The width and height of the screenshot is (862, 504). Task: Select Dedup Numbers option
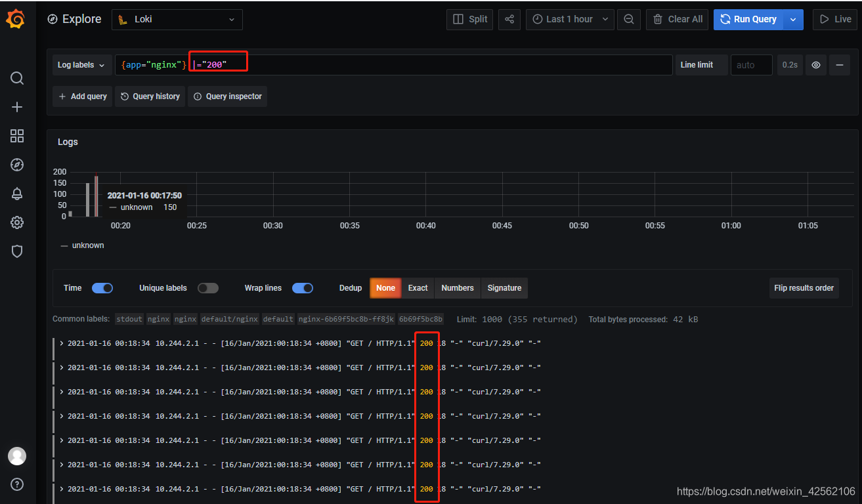click(458, 288)
